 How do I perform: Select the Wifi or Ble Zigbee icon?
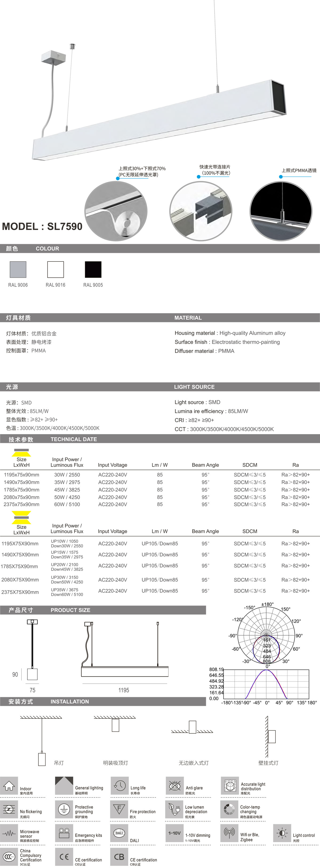pos(230,833)
